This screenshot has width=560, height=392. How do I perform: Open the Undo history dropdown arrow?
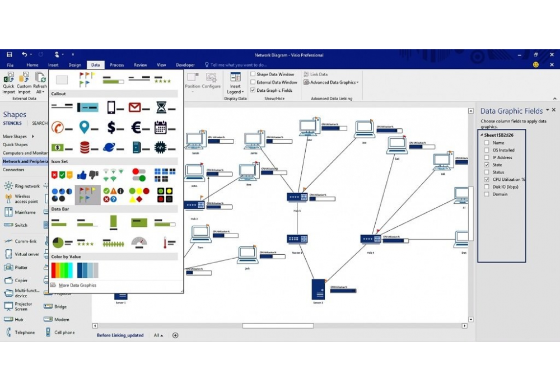coord(31,54)
